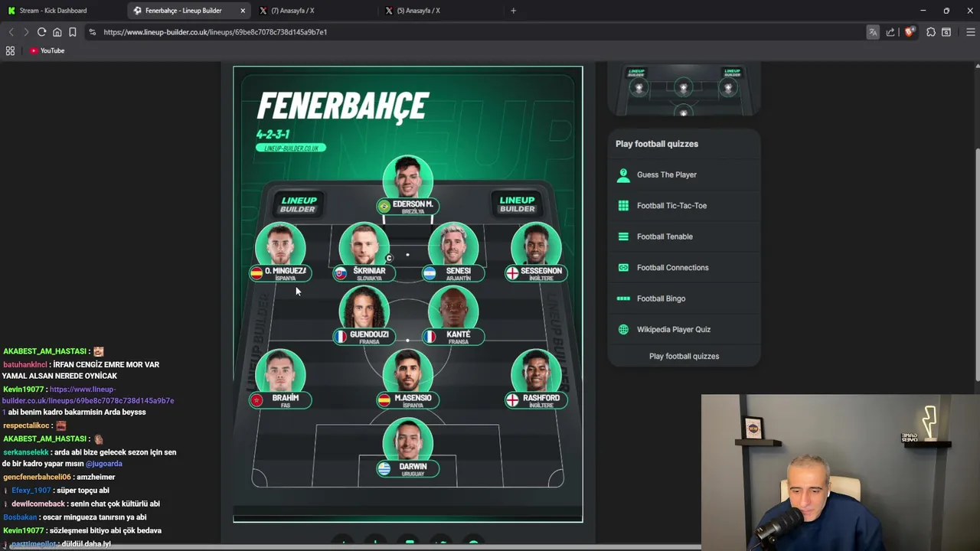This screenshot has width=980, height=551.
Task: Click username gencfenerbahceli06 in chat
Action: (37, 478)
